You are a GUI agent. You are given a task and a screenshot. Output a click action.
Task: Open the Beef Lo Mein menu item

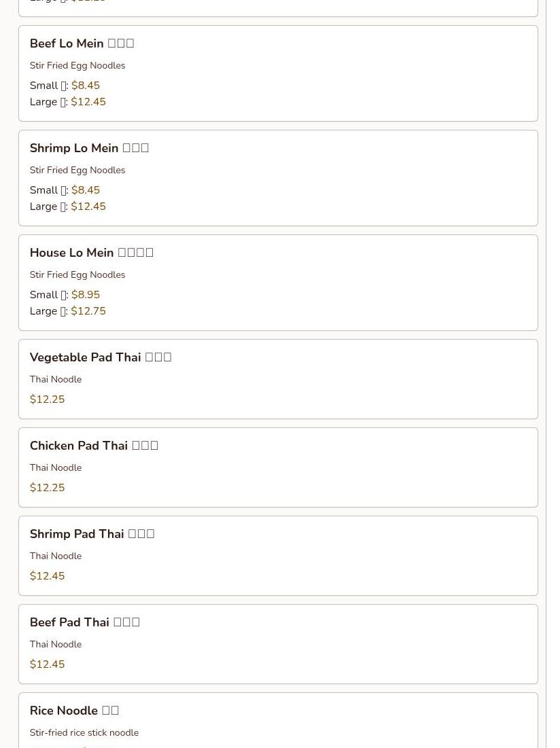pos(278,73)
